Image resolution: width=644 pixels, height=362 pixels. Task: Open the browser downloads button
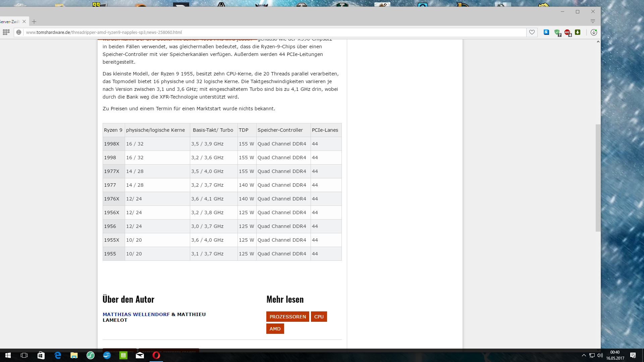[594, 32]
